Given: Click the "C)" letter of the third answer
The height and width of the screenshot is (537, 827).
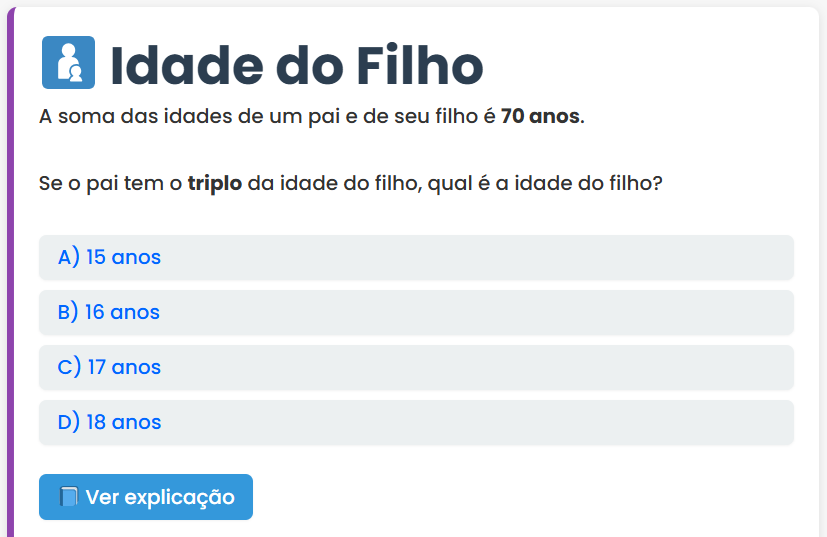Looking at the screenshot, I should (x=69, y=367).
